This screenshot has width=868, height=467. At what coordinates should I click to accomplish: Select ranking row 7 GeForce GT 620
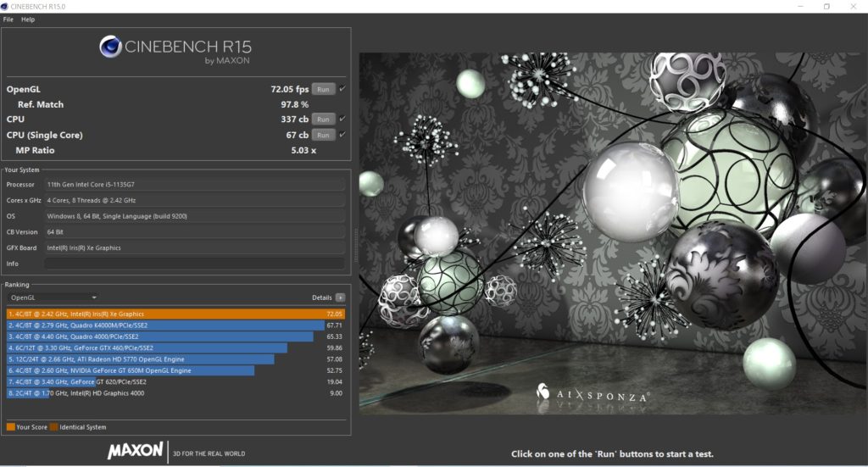[175, 381]
